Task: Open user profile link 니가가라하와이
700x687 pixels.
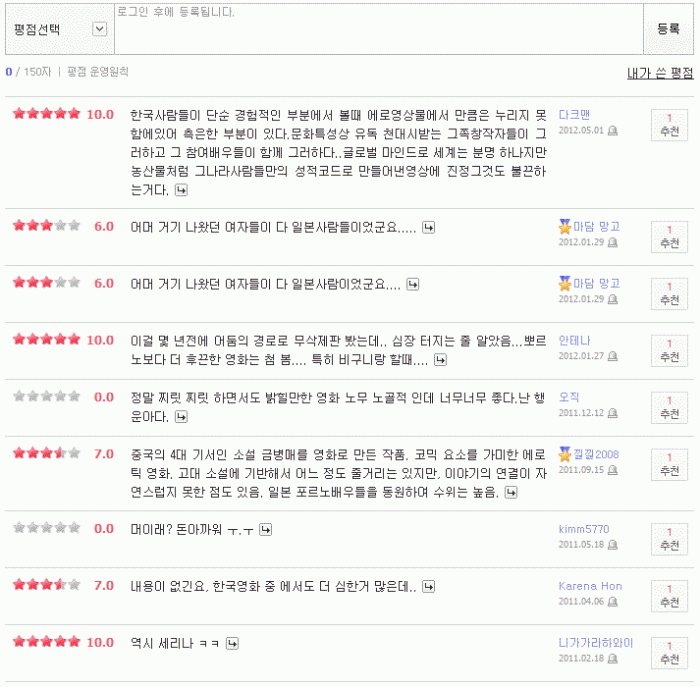Action: pyautogui.click(x=595, y=643)
